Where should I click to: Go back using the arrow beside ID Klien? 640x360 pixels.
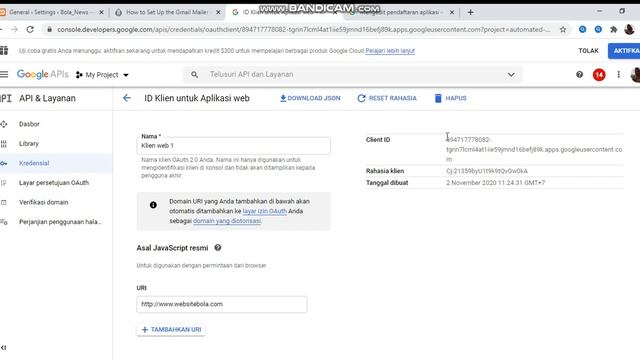click(127, 98)
